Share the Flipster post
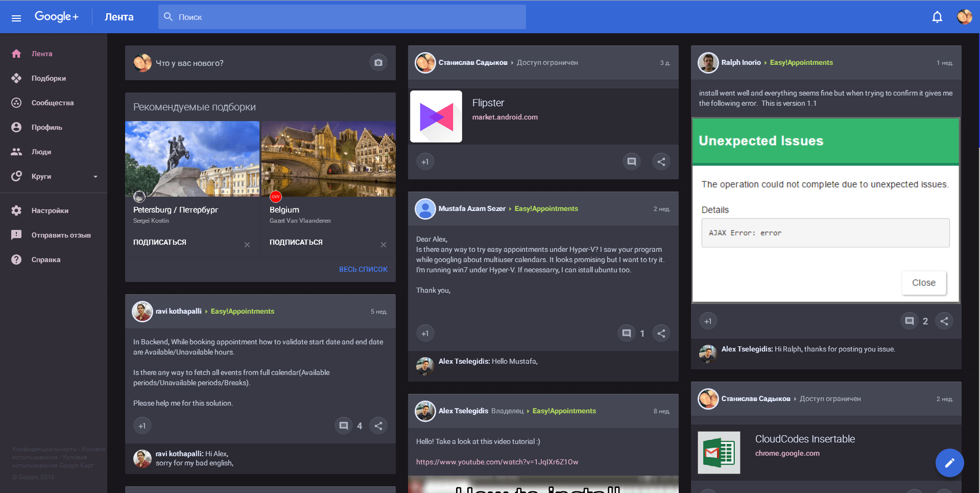Viewport: 980px width, 493px height. [x=661, y=161]
